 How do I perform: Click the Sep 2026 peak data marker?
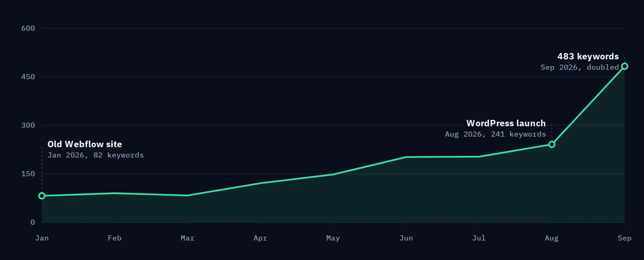(624, 66)
